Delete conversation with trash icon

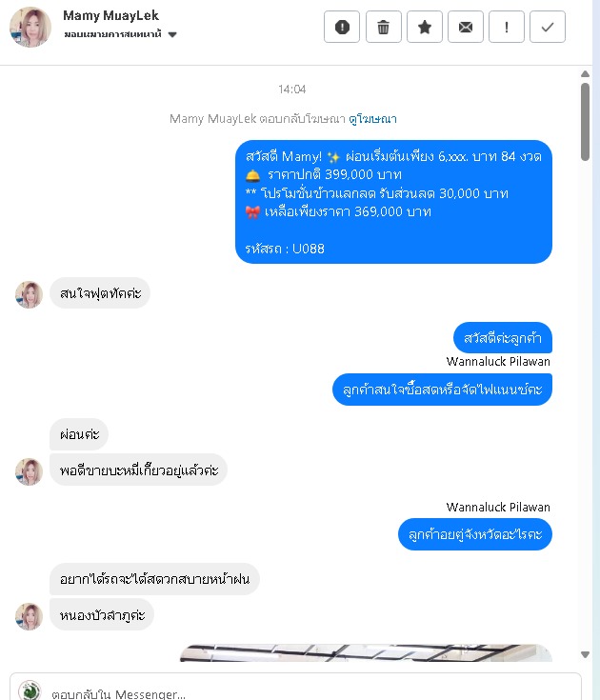pyautogui.click(x=383, y=28)
